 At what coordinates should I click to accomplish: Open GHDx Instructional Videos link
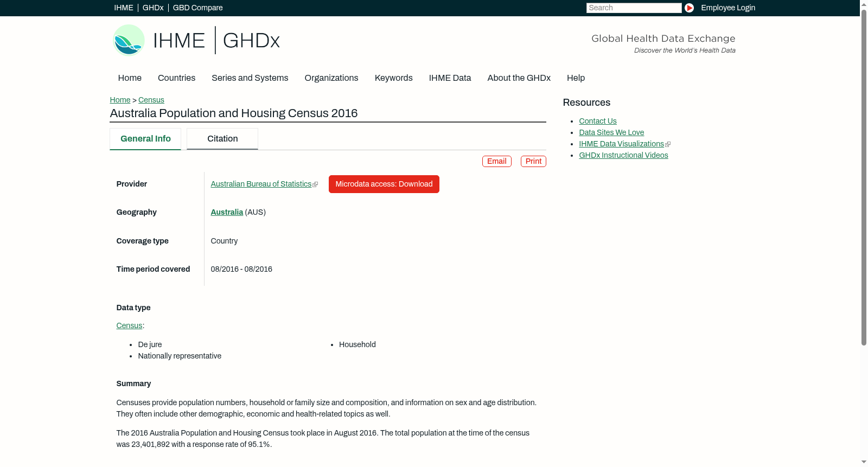[x=623, y=155]
